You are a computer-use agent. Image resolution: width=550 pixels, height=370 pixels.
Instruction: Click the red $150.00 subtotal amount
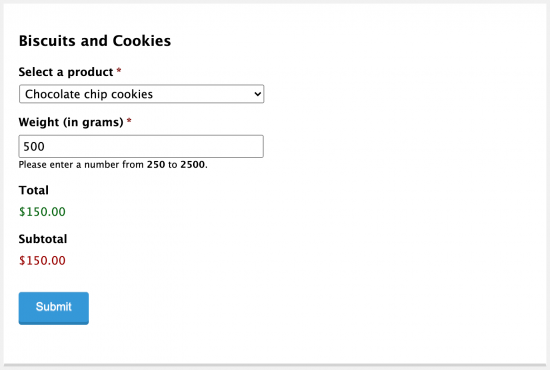point(42,261)
